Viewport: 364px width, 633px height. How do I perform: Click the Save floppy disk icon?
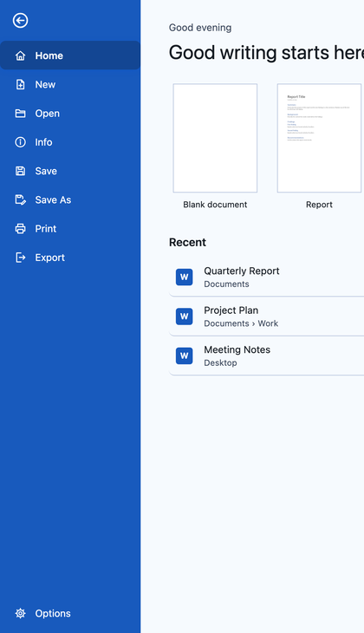pyautogui.click(x=20, y=171)
